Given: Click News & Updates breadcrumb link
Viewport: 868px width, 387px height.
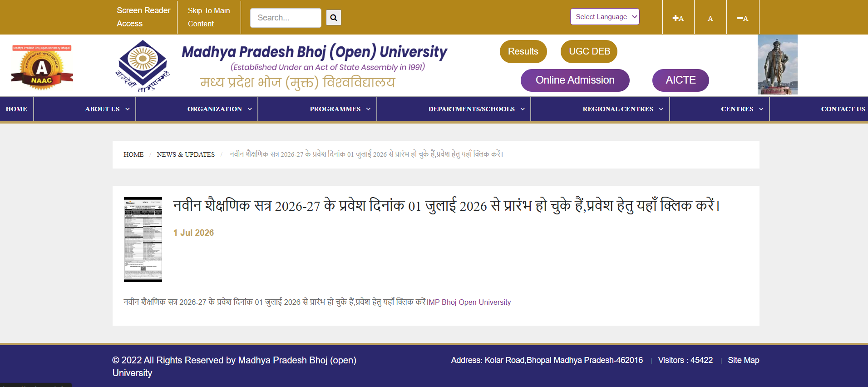Looking at the screenshot, I should pyautogui.click(x=186, y=154).
